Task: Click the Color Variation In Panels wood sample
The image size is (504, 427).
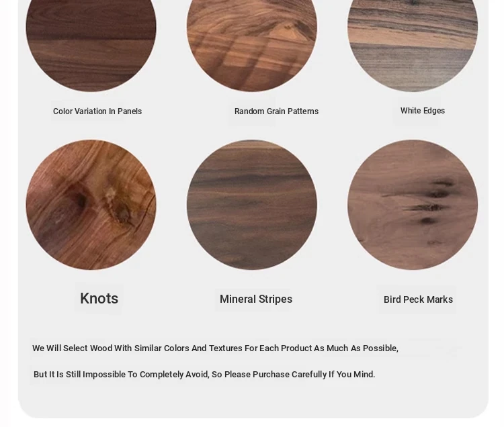Action: [x=91, y=45]
